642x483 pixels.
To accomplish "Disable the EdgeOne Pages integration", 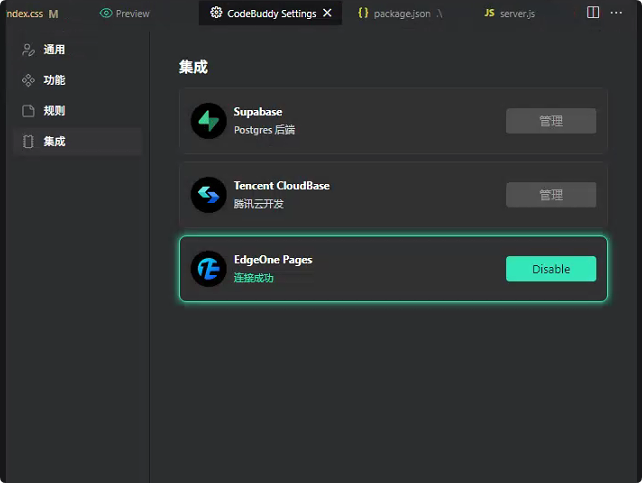I will [x=551, y=269].
